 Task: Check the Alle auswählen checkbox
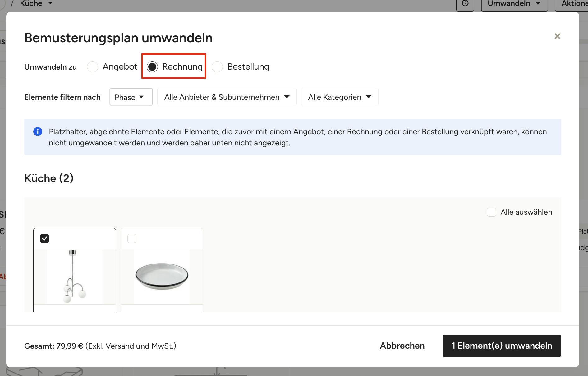[491, 212]
